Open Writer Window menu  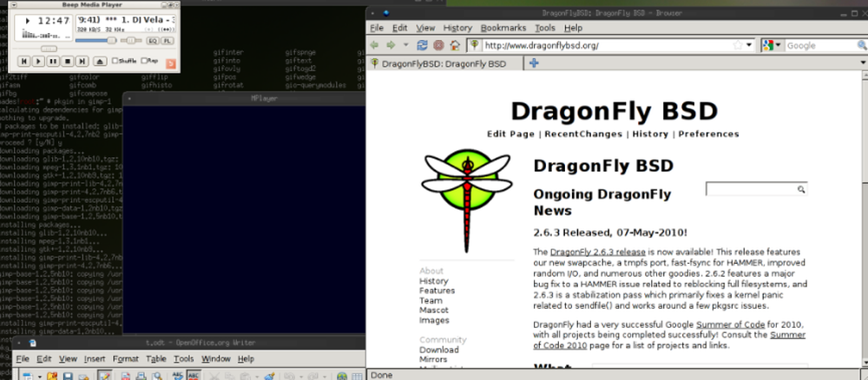[216, 359]
